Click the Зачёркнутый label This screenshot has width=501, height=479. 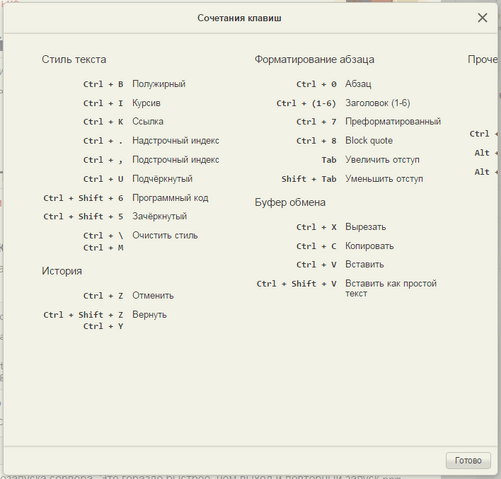160,216
